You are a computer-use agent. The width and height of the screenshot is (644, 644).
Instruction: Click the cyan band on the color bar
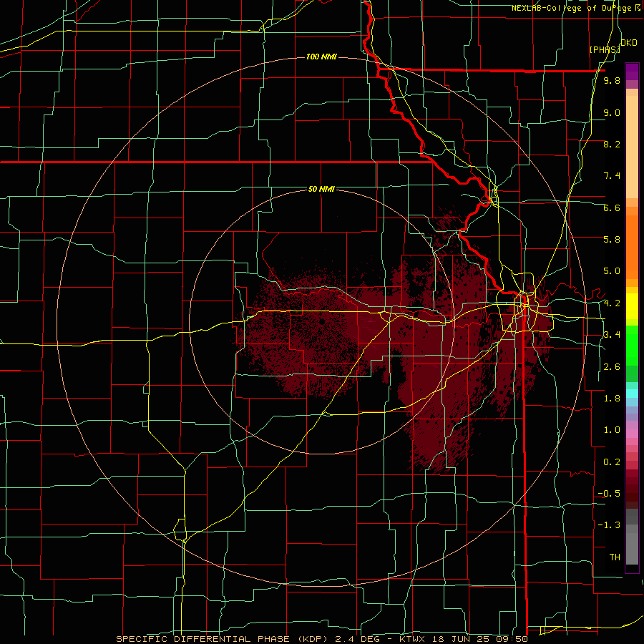[x=632, y=394]
